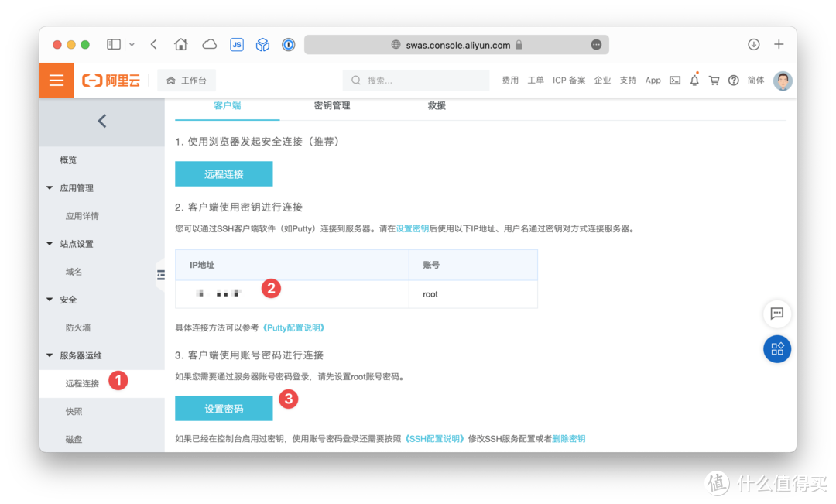Select 概览 in the sidebar
This screenshot has height=504, width=836.
point(68,160)
